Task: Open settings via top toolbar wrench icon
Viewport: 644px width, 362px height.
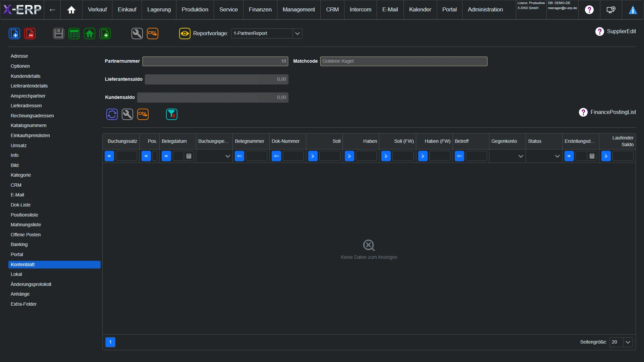Action: [137, 34]
